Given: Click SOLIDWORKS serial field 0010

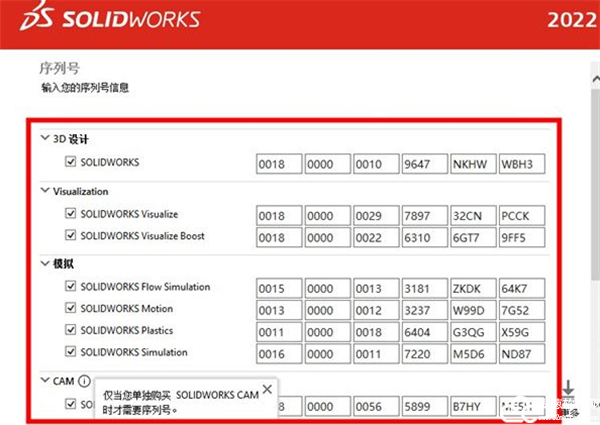Looking at the screenshot, I should [376, 164].
